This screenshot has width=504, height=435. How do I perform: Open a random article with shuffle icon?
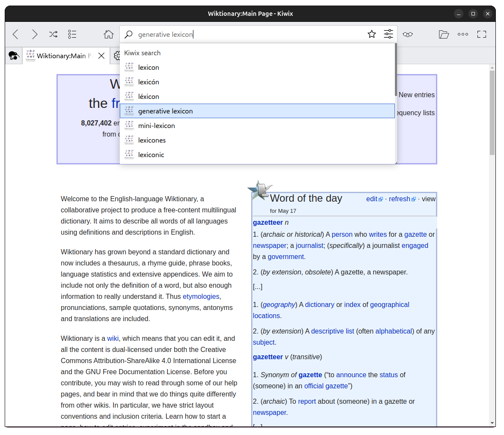tap(53, 34)
